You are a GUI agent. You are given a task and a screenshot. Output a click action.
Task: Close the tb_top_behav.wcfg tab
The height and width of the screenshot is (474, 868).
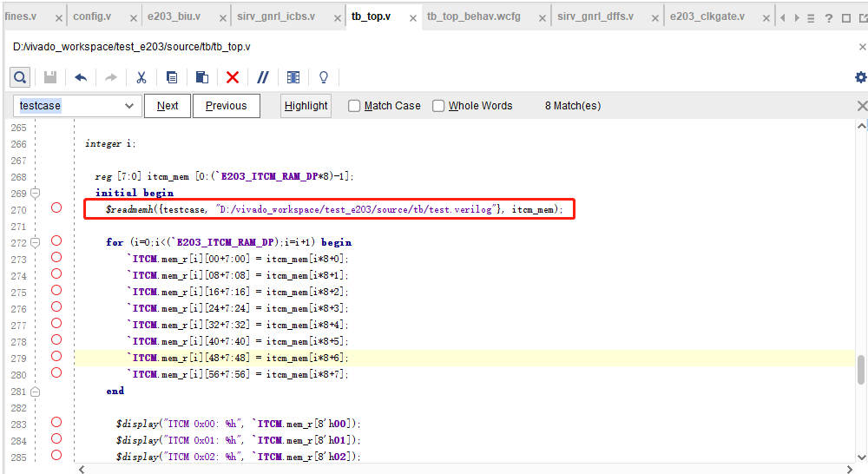542,18
